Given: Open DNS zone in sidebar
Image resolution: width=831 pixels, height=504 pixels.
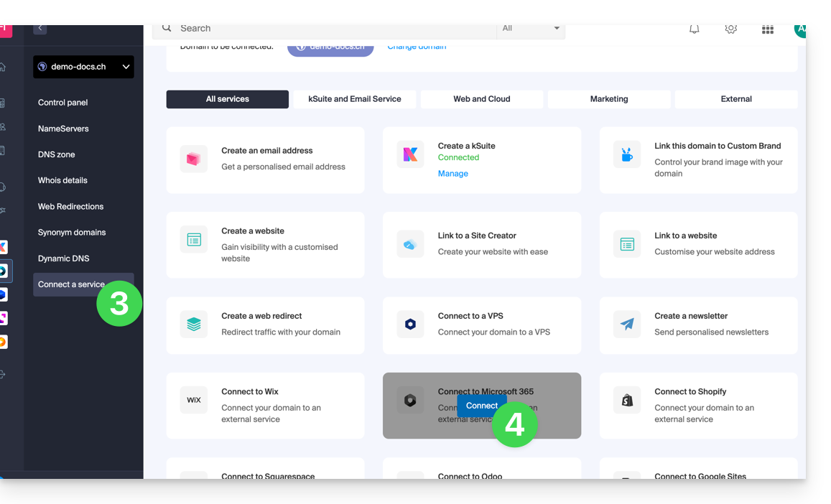Looking at the screenshot, I should tap(56, 155).
